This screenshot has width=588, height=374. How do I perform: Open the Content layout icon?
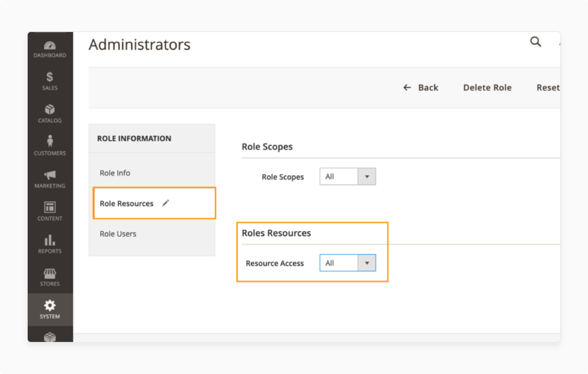tap(50, 207)
